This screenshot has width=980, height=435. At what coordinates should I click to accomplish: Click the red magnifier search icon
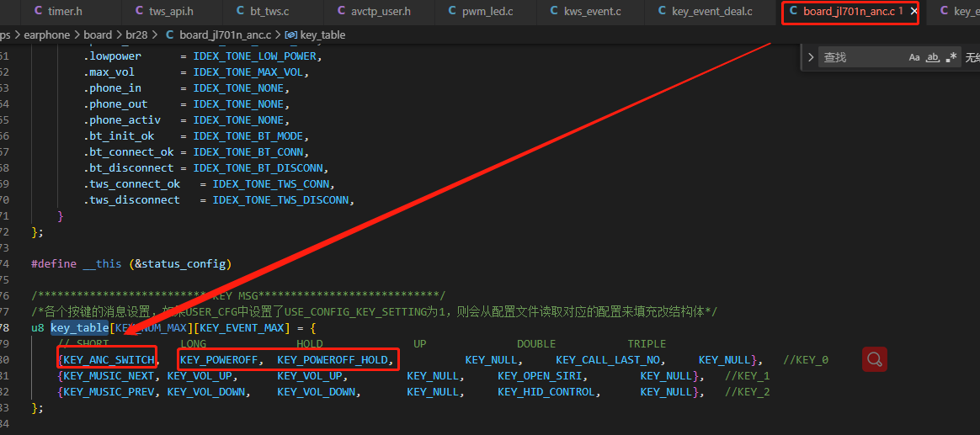point(875,359)
